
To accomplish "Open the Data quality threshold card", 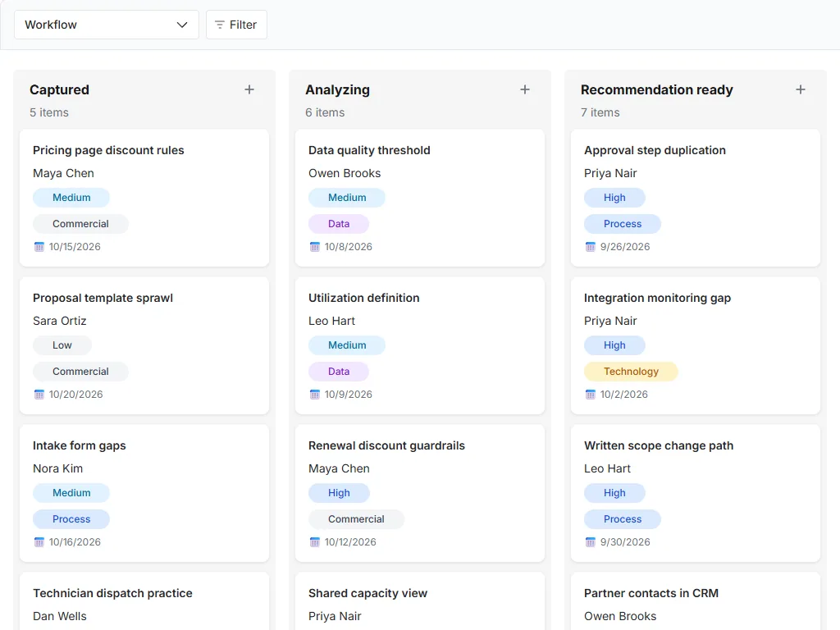I will (x=420, y=198).
